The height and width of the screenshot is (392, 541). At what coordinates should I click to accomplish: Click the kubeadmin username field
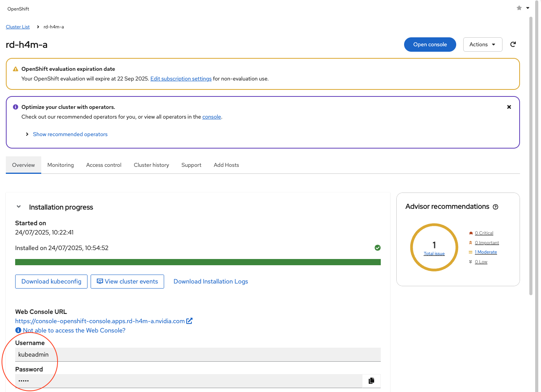(x=198, y=355)
